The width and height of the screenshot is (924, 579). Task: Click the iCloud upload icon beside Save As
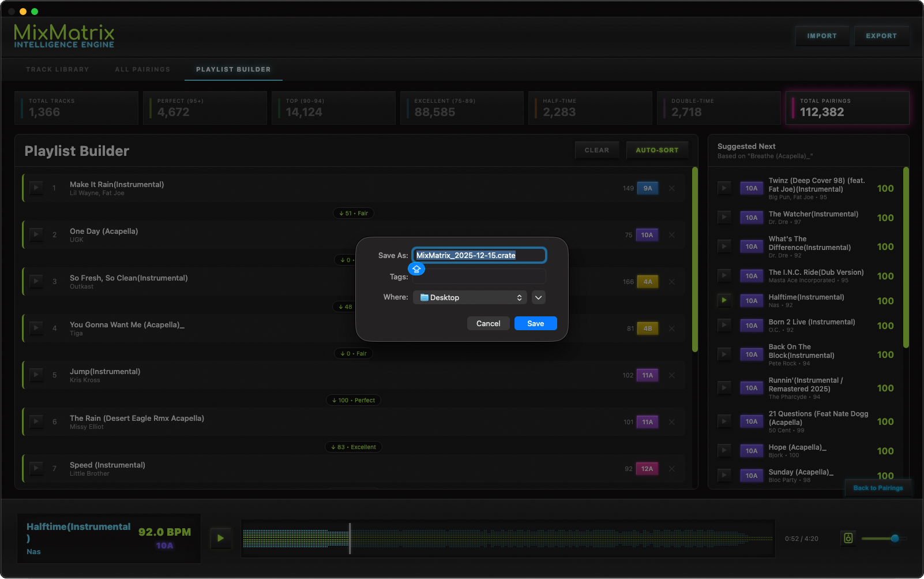416,268
